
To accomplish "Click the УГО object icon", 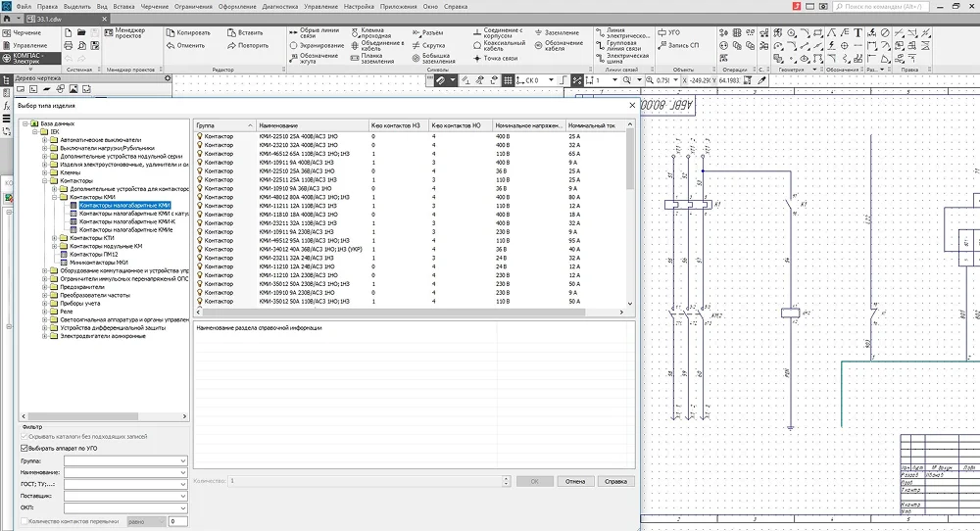I will tap(661, 32).
